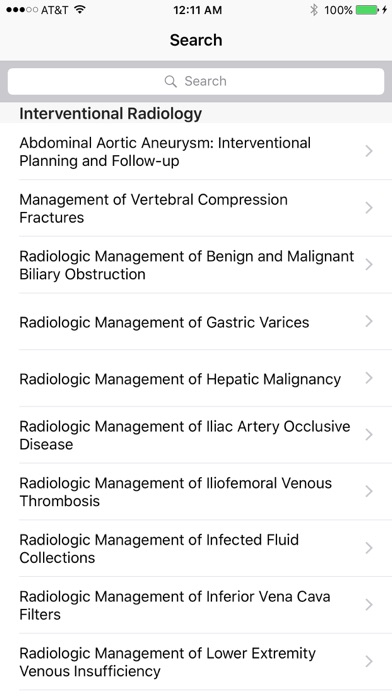Tap chevron beside Hepatic Malignancy
392x696 pixels.
(x=368, y=378)
